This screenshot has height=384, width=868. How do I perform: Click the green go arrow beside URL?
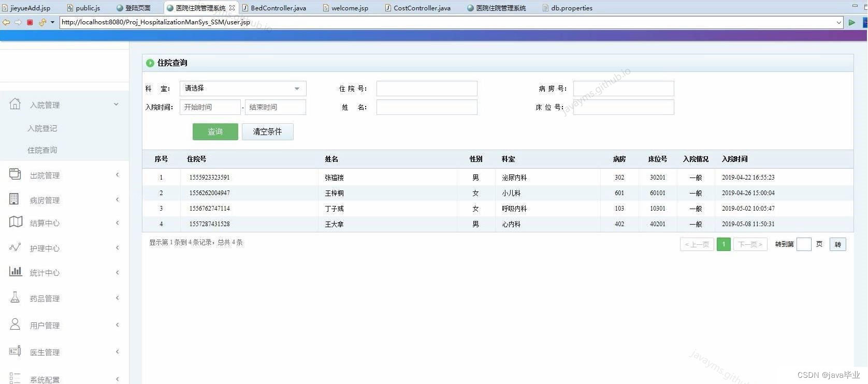[x=852, y=22]
